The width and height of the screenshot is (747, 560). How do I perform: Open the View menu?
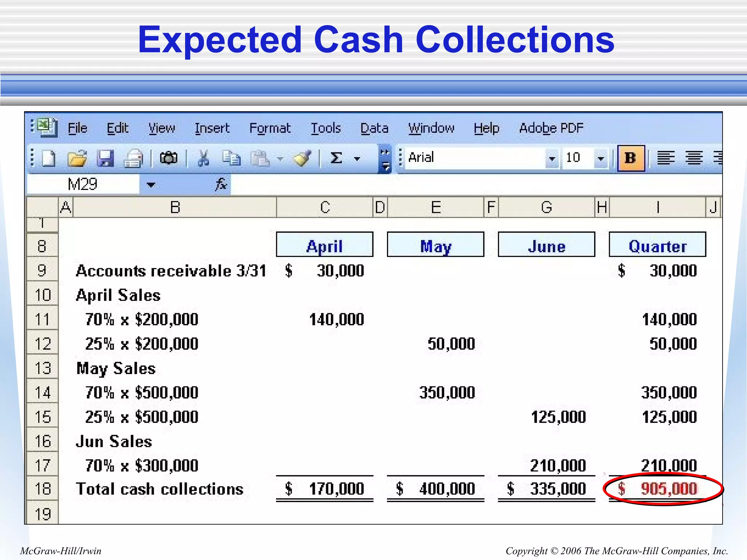(162, 128)
